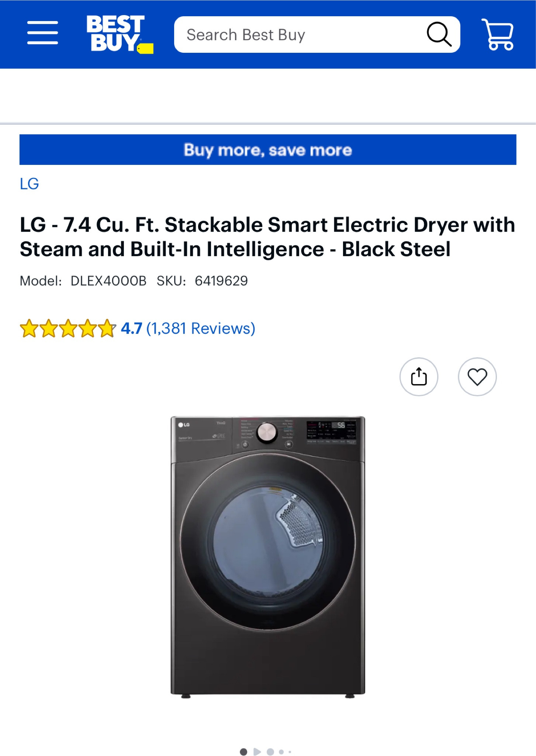The height and width of the screenshot is (756, 536).
Task: Click the 4.7 rating score
Action: [x=131, y=328]
